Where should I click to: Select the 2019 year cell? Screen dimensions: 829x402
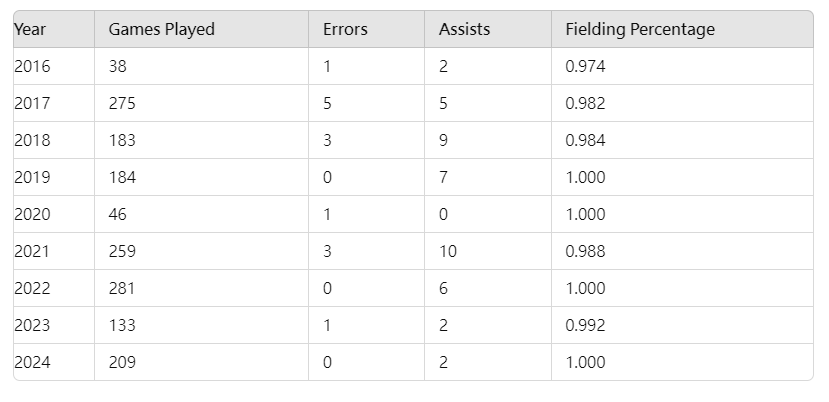click(x=32, y=177)
